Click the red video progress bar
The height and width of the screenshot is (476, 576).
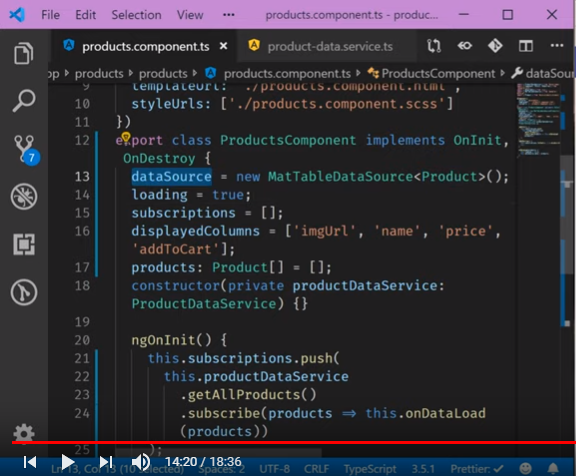pyautogui.click(x=294, y=442)
